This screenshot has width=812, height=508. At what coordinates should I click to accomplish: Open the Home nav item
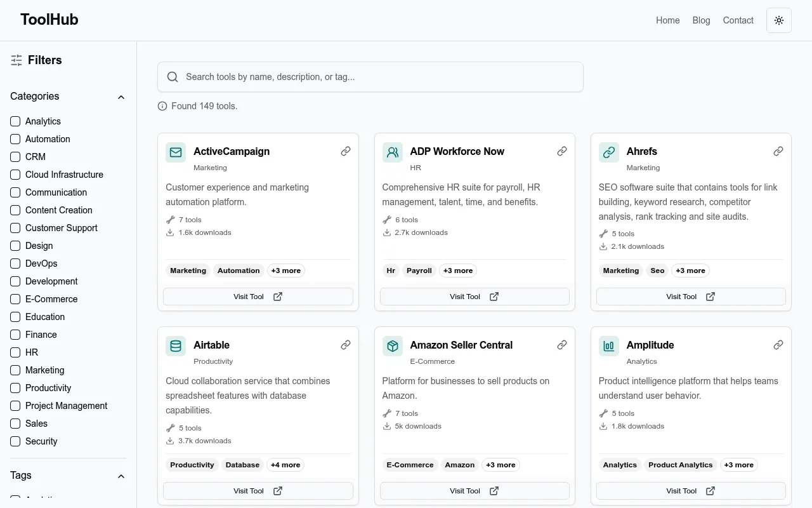668,20
